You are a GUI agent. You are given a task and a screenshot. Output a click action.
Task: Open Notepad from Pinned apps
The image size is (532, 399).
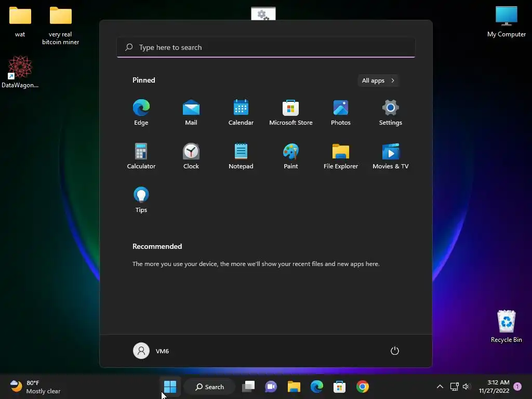(x=241, y=156)
